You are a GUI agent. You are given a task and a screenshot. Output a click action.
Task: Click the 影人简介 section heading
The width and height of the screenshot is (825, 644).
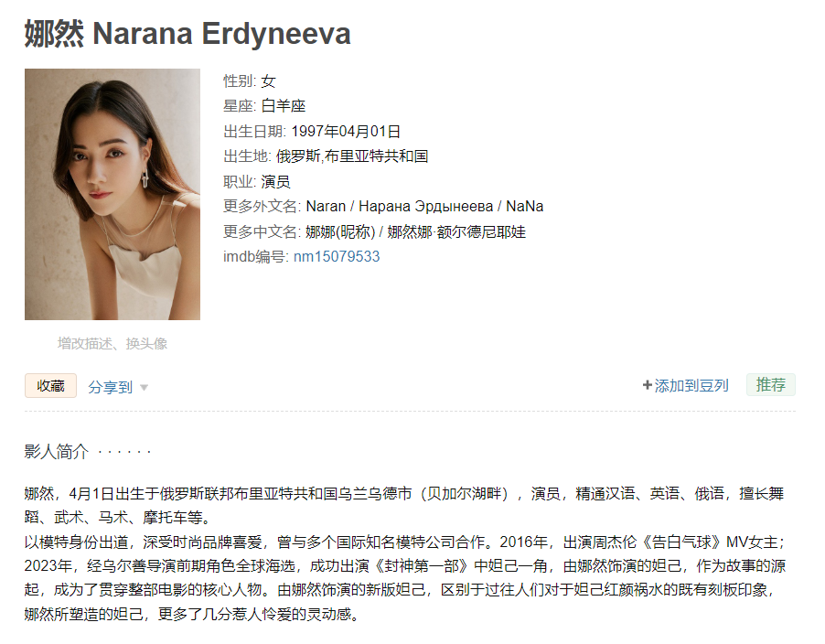pos(57,451)
